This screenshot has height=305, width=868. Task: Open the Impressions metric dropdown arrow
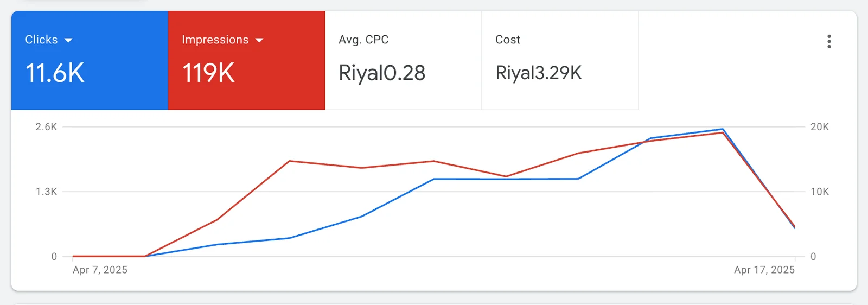[259, 40]
